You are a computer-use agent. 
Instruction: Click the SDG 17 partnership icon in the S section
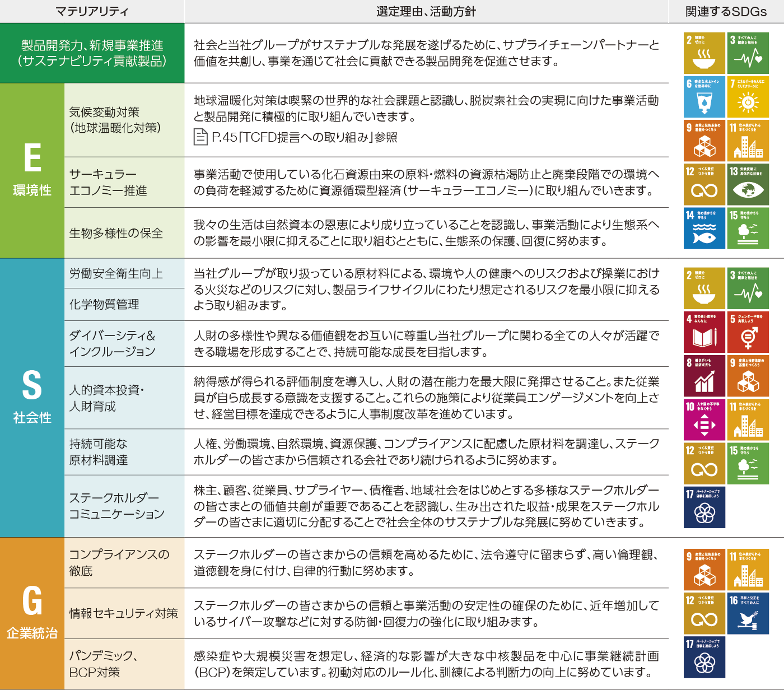point(704,507)
